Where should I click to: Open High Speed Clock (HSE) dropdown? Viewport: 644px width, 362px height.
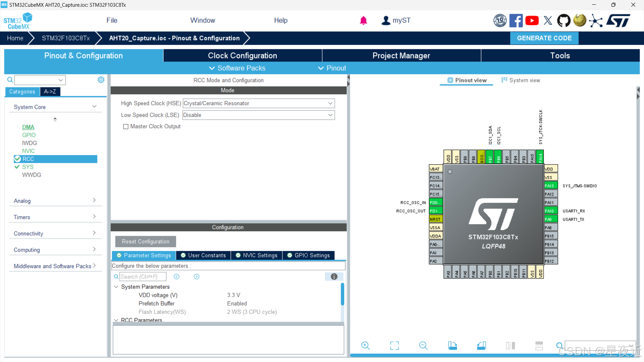click(x=259, y=104)
